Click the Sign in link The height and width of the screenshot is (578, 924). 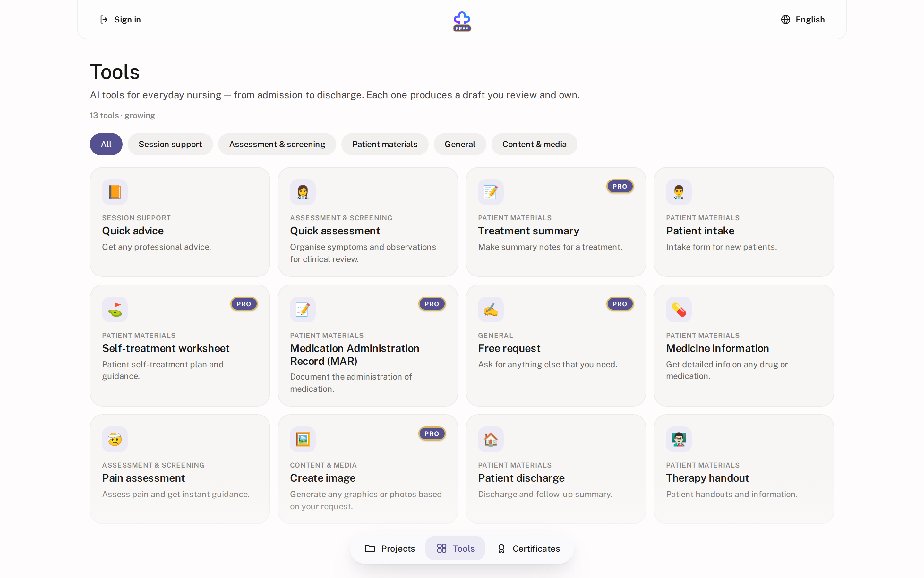pyautogui.click(x=120, y=20)
